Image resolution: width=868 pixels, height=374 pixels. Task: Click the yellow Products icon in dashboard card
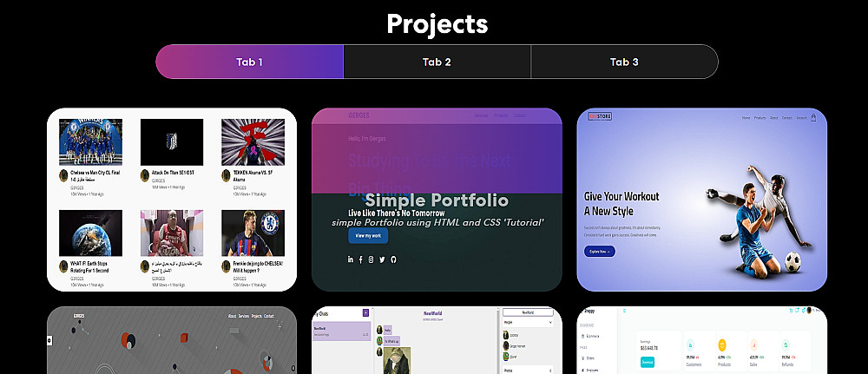coord(722,345)
